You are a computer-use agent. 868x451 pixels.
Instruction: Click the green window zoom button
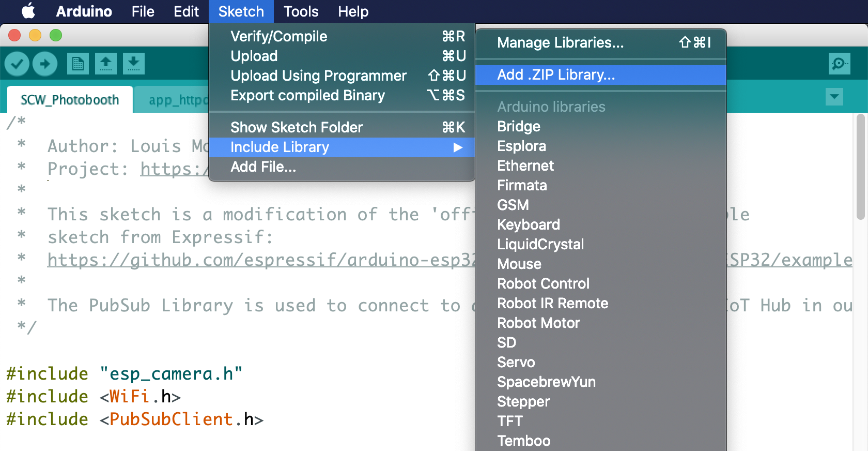click(x=56, y=35)
